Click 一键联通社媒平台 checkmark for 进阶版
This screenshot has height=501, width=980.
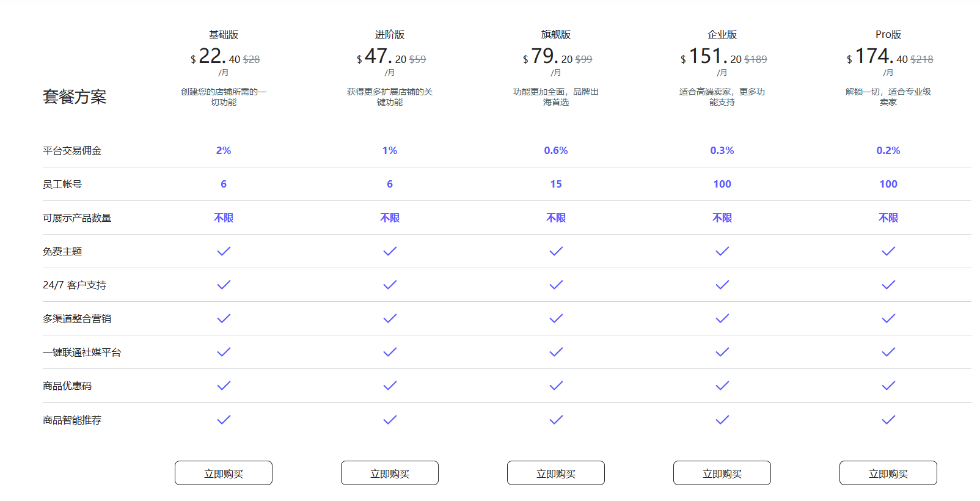pos(390,352)
